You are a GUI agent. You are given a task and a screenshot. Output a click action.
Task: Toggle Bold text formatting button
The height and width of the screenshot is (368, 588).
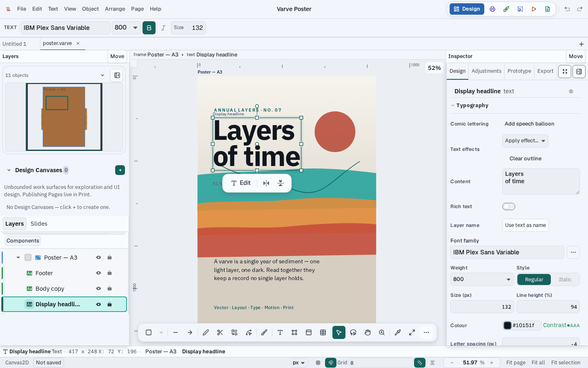(x=149, y=28)
